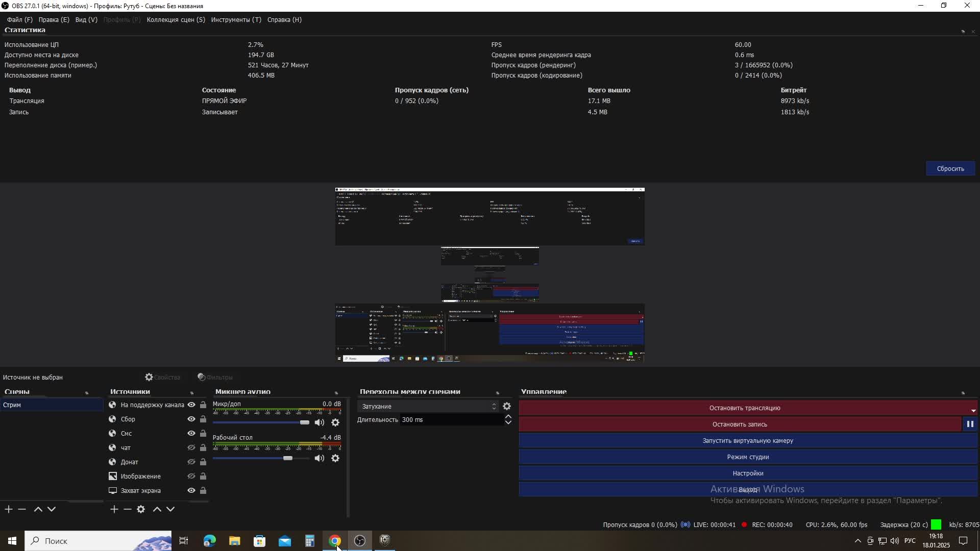Hide the Захват экрана source
The image size is (980, 551).
191,490
